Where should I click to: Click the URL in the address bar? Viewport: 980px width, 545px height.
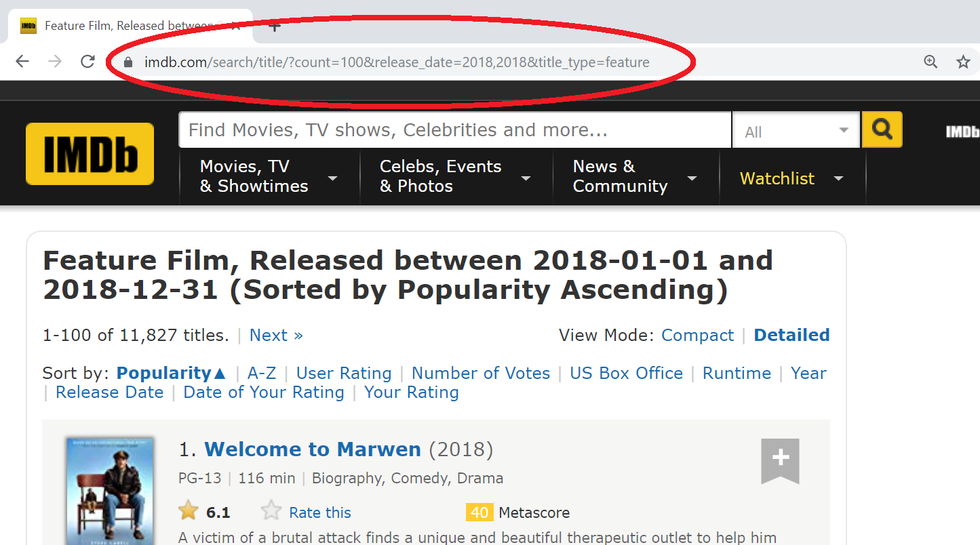(x=397, y=62)
